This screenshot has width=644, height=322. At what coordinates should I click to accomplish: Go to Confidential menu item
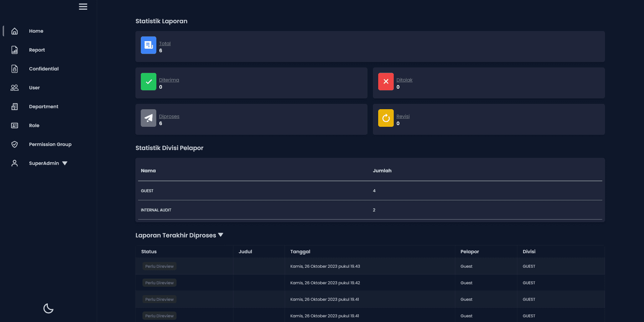(44, 69)
